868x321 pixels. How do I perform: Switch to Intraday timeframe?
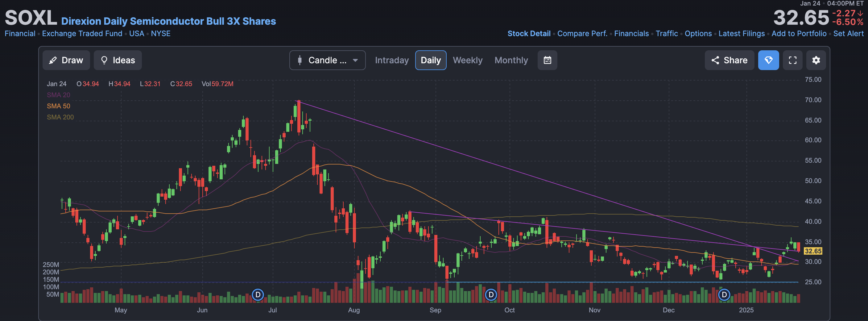(391, 60)
